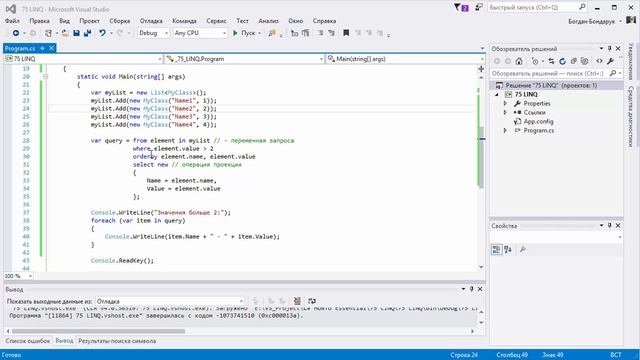Expand the Program.cs tree node
The image size is (640, 360).
coord(505,130)
